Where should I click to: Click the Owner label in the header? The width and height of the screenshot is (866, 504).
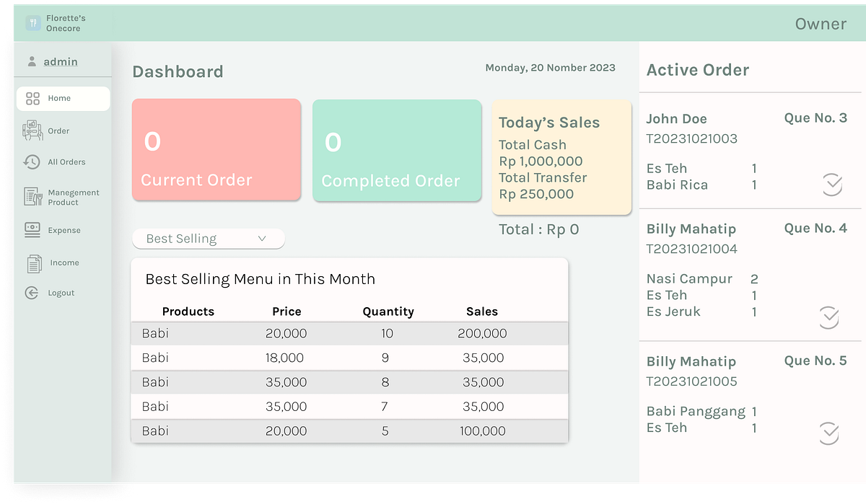pos(821,23)
